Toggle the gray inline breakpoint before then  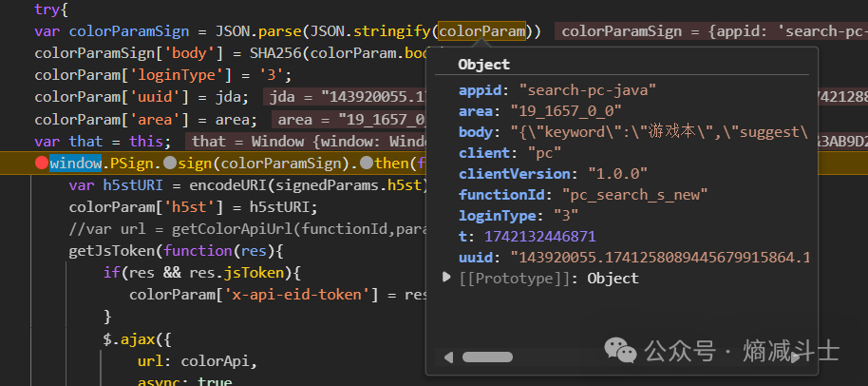click(367, 163)
